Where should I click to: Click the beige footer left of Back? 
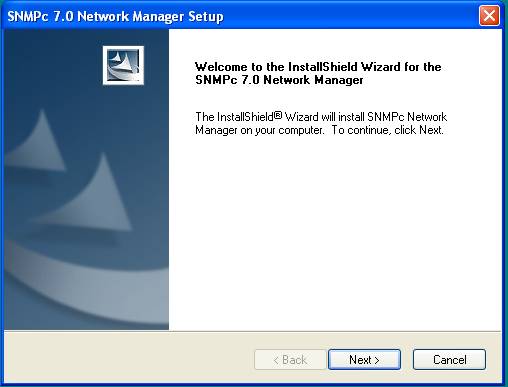(x=128, y=358)
